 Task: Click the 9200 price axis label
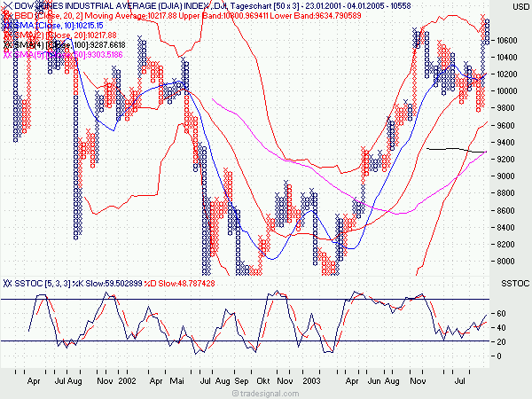[505, 160]
